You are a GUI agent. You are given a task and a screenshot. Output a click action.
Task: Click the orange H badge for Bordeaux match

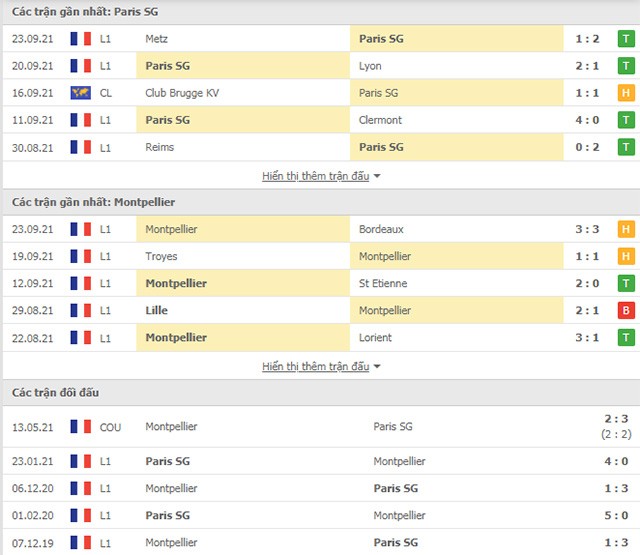[626, 229]
